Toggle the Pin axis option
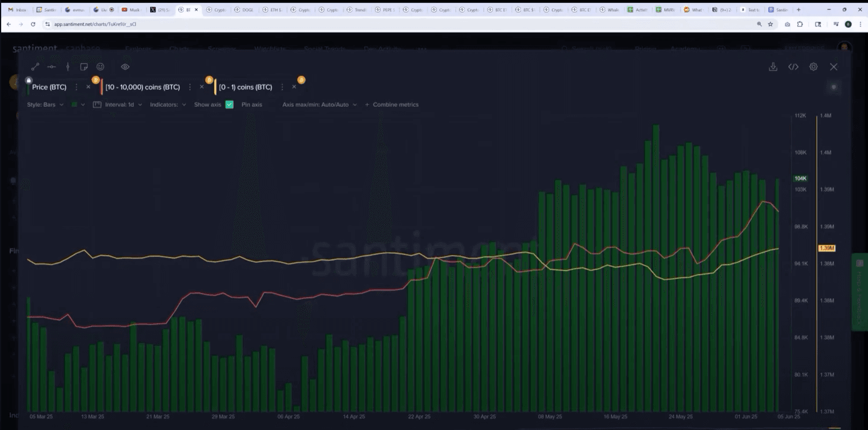 coord(252,105)
